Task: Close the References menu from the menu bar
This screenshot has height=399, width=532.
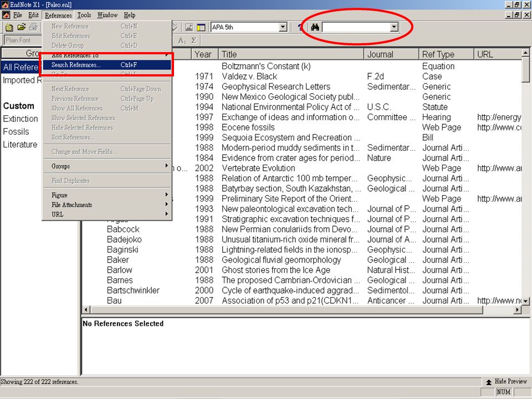Action: (58, 16)
